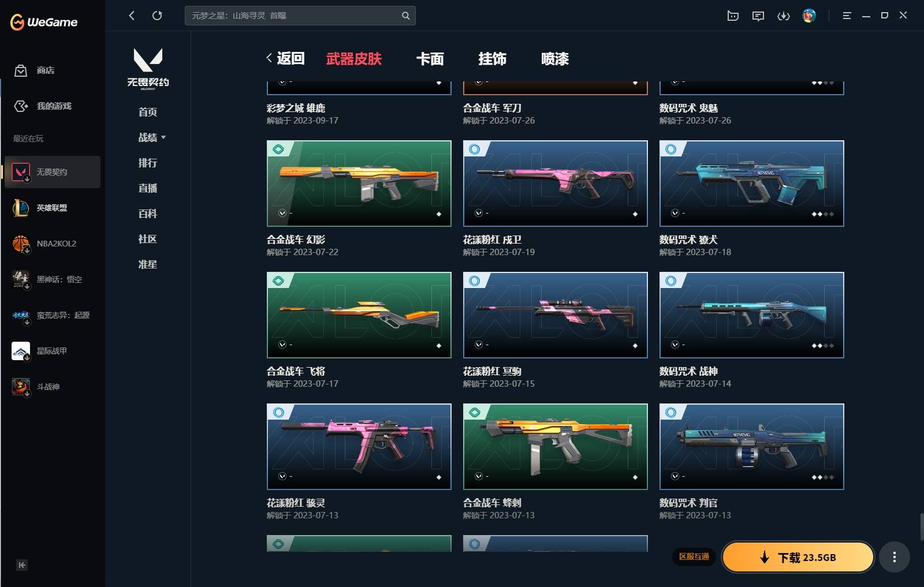Viewport: 924px width, 587px height.
Task: Expand chevron on 合金战车 幻影 card
Action: 282,213
